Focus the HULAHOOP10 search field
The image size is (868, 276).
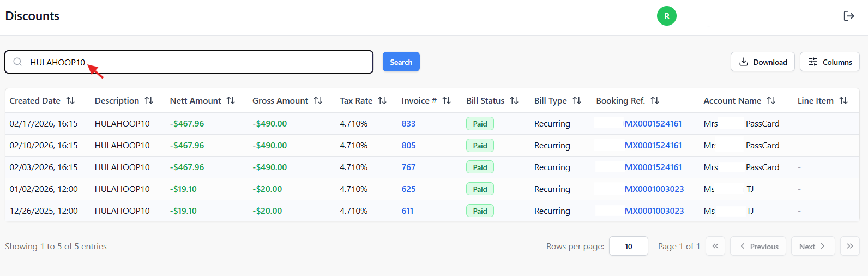click(189, 62)
